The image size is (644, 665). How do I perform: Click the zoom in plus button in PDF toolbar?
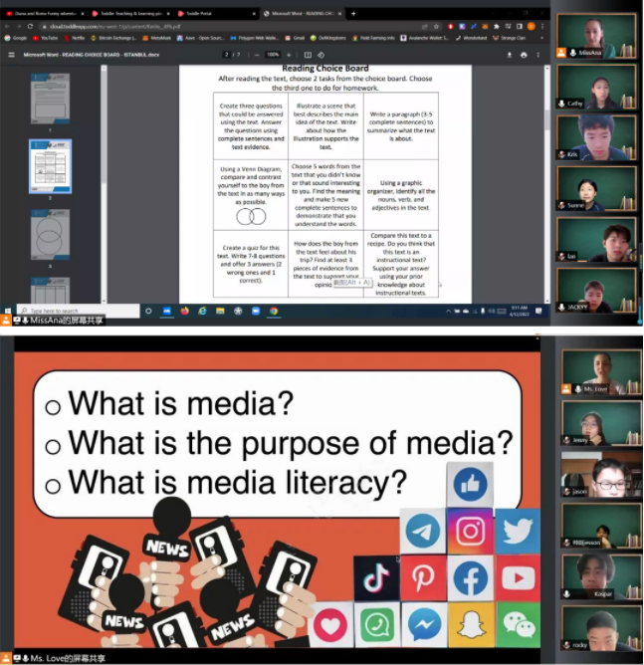coord(289,55)
